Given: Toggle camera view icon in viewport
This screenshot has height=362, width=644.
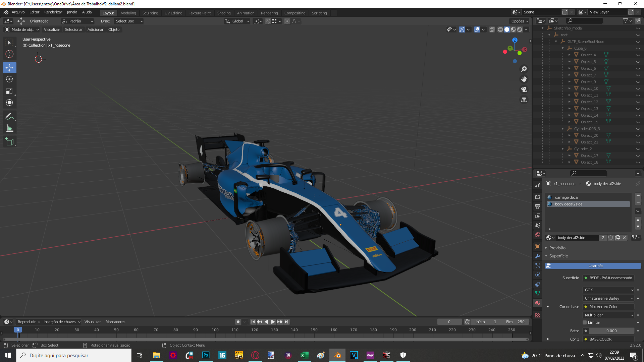Looking at the screenshot, I should pyautogui.click(x=524, y=89).
